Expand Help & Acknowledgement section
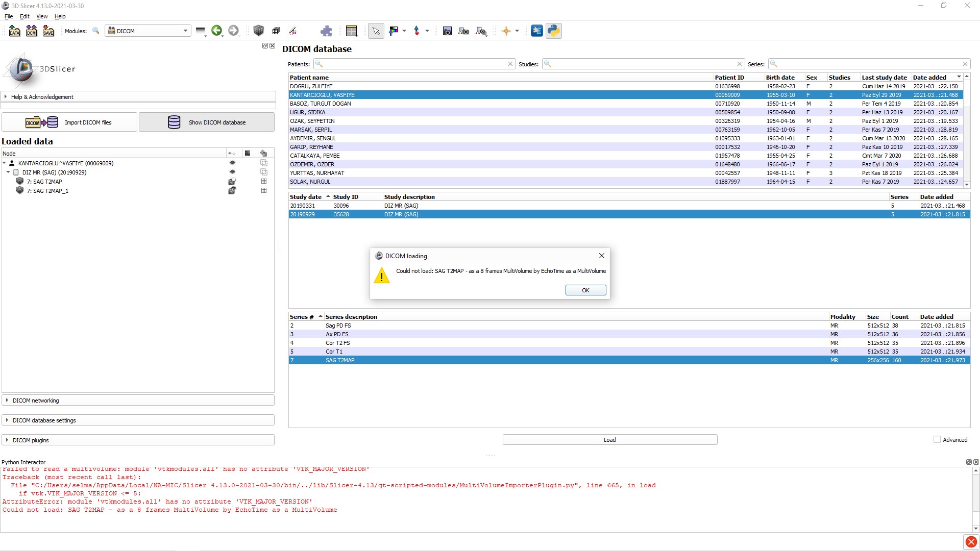The height and width of the screenshot is (551, 980). [138, 97]
